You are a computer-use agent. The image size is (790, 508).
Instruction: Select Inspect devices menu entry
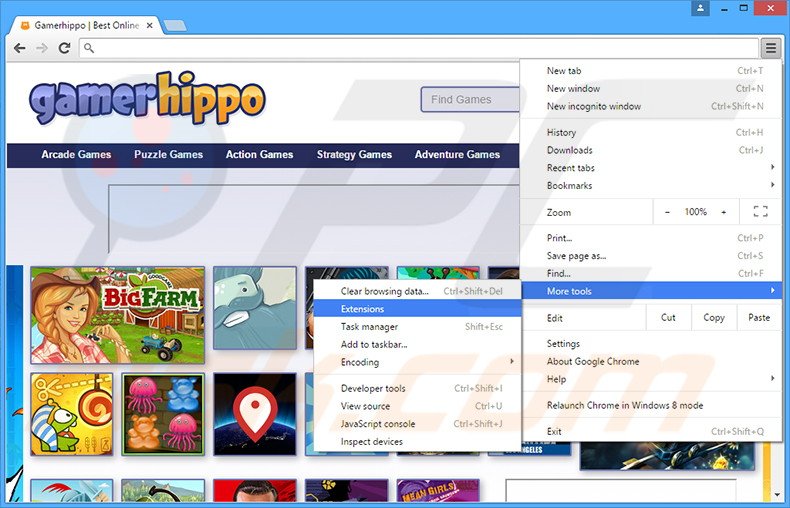(x=417, y=441)
